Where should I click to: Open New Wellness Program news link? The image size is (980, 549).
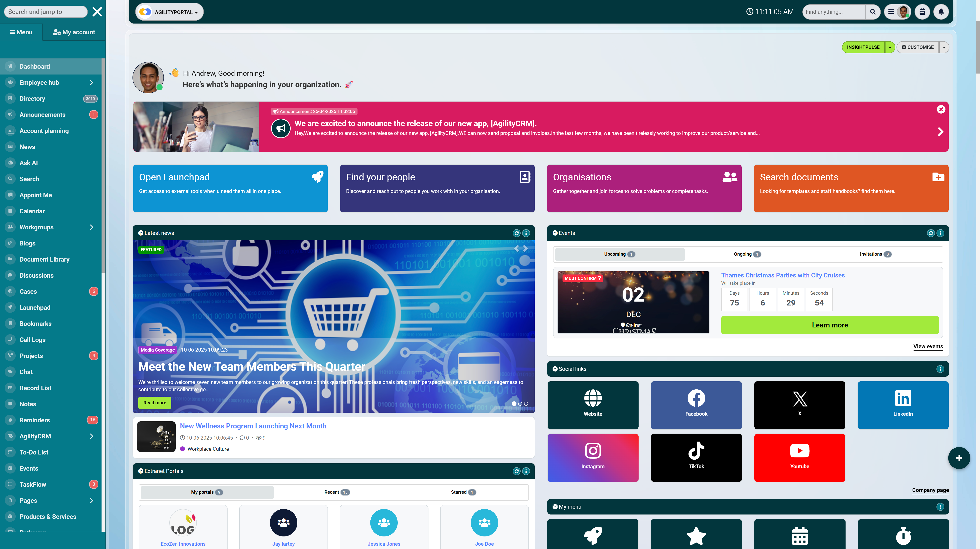(x=253, y=426)
